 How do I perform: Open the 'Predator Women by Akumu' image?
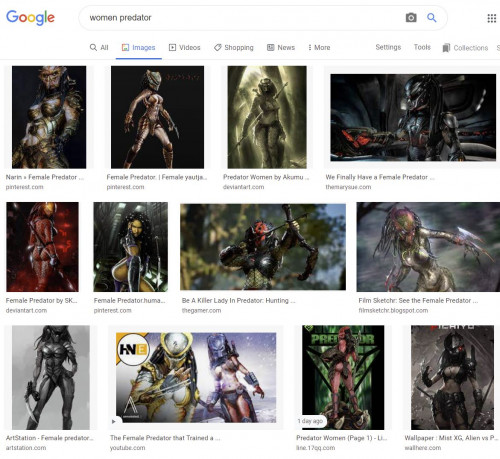click(x=267, y=117)
